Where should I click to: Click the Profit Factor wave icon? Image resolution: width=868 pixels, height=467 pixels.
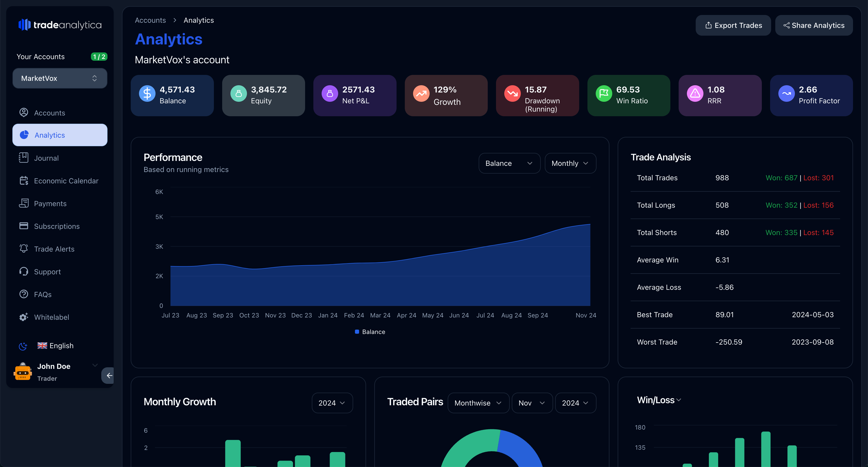(x=786, y=93)
